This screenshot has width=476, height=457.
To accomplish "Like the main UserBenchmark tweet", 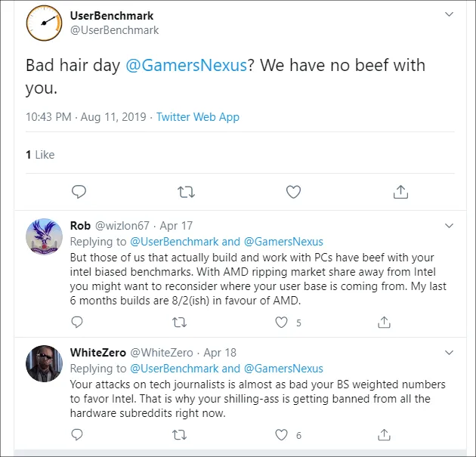I will click(x=293, y=192).
